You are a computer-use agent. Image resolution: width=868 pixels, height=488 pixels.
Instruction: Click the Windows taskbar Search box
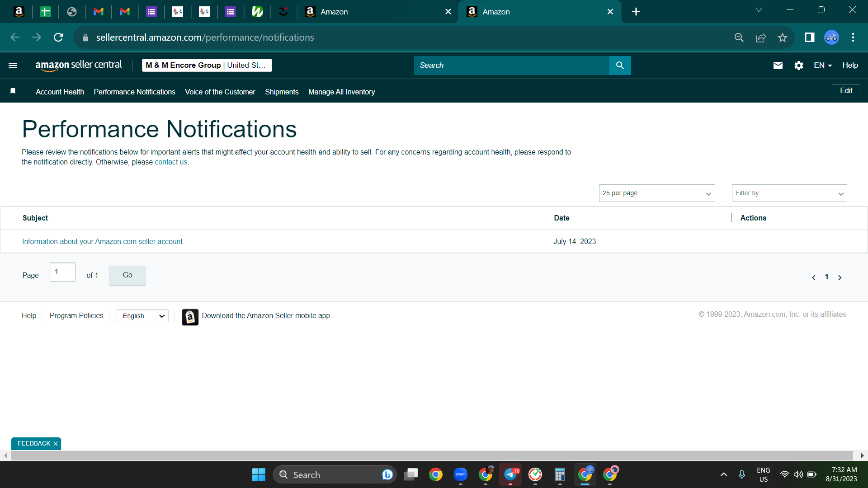[335, 475]
